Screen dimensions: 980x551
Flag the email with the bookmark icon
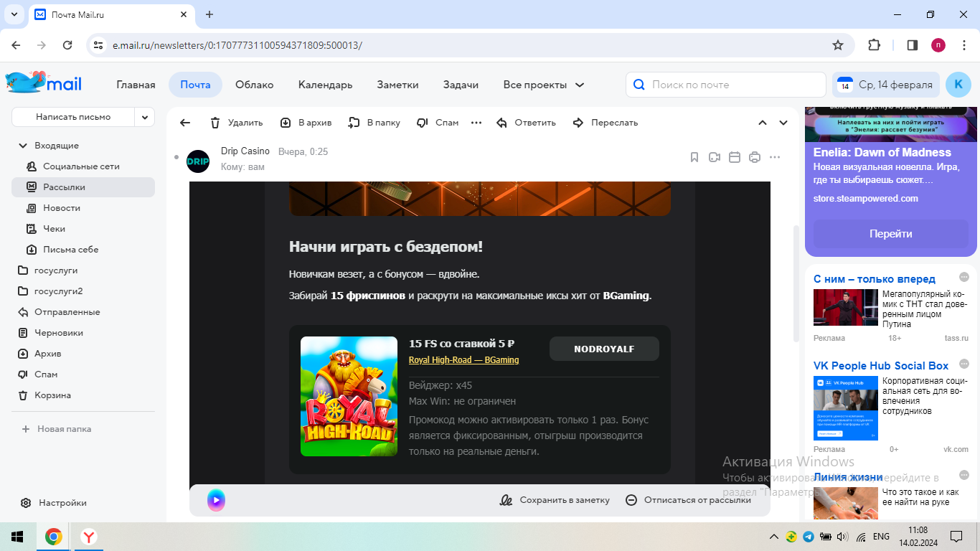tap(694, 157)
